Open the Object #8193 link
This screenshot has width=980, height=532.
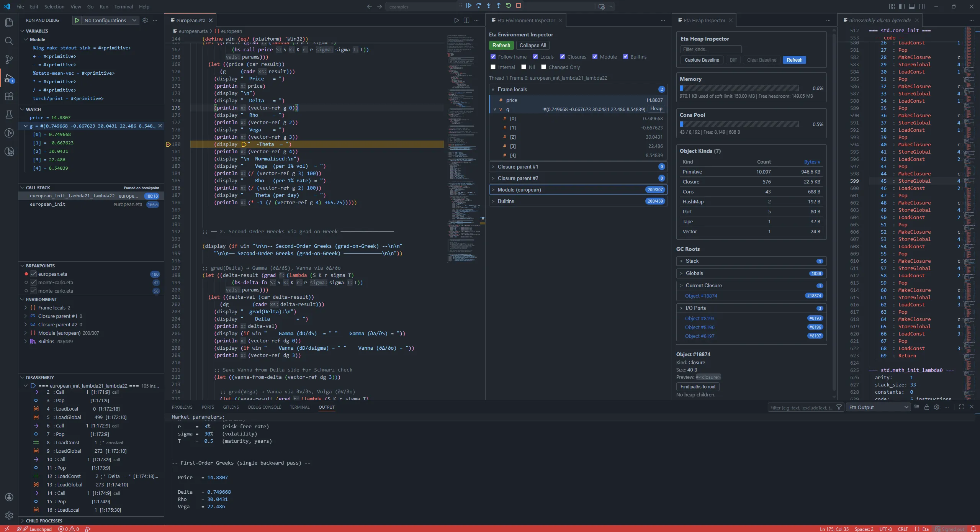pyautogui.click(x=699, y=319)
